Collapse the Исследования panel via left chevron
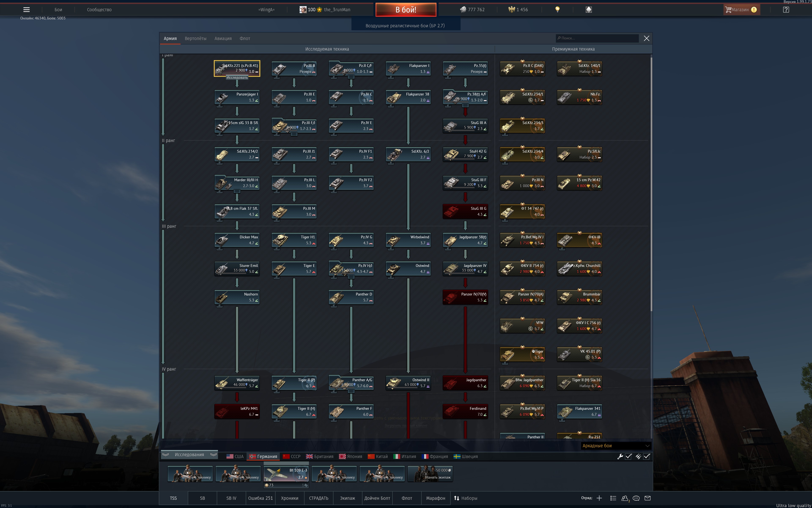Screen dimensions: 812x508 (x=165, y=455)
